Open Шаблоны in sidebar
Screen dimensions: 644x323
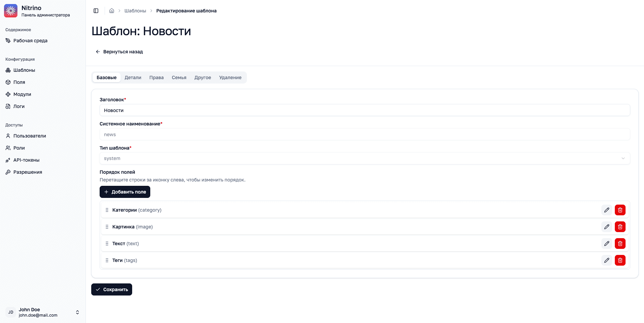[43, 70]
